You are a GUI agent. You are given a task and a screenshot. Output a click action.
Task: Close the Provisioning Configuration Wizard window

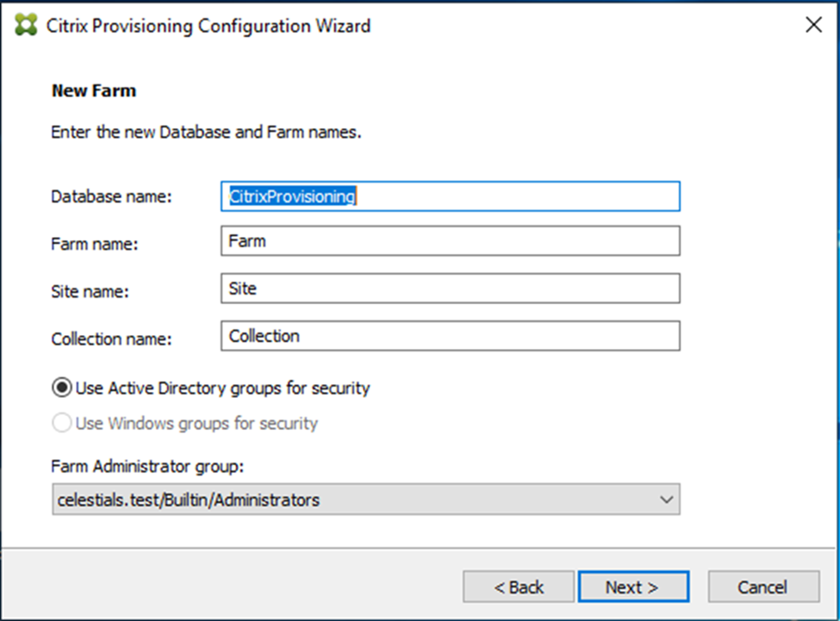pyautogui.click(x=813, y=25)
